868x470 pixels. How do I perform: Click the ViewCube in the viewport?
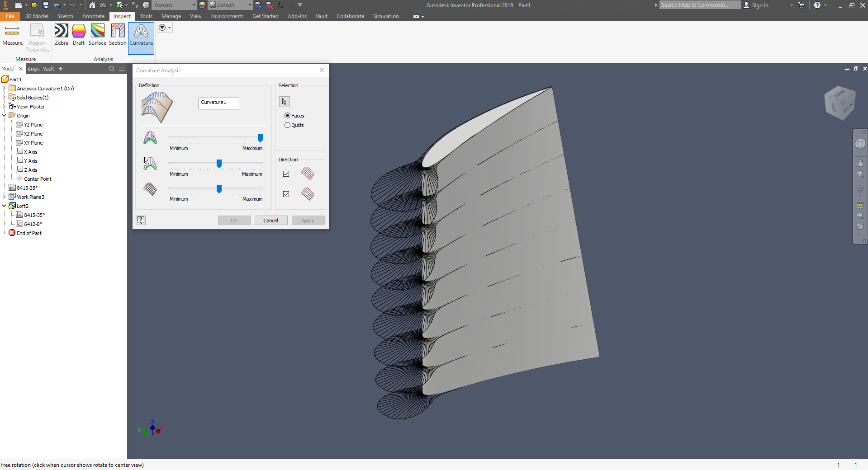point(840,103)
